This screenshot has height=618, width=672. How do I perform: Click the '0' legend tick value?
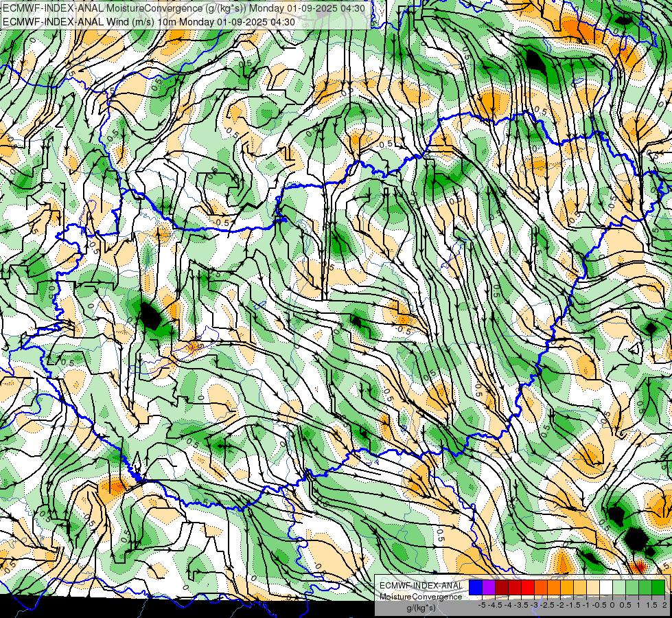(x=612, y=605)
